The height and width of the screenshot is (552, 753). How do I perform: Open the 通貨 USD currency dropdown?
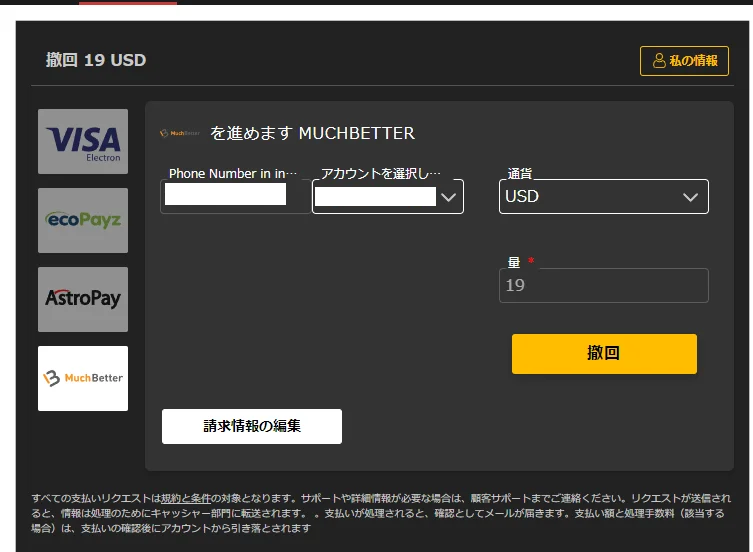coord(604,196)
